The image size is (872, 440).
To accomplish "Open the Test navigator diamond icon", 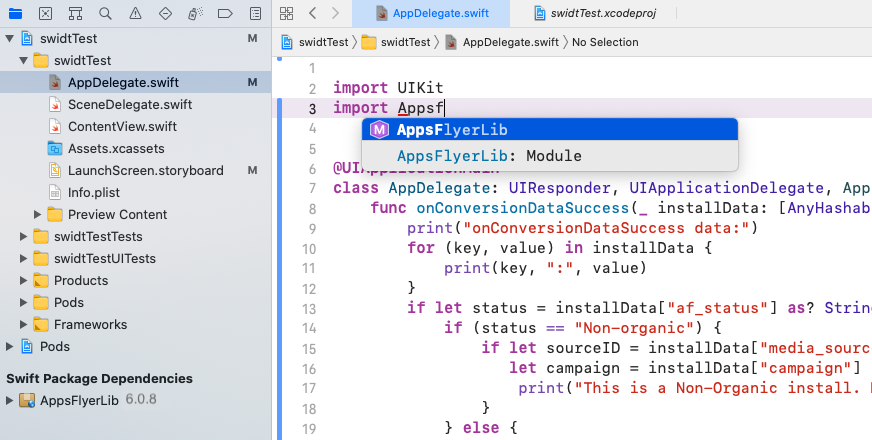I will click(x=165, y=13).
